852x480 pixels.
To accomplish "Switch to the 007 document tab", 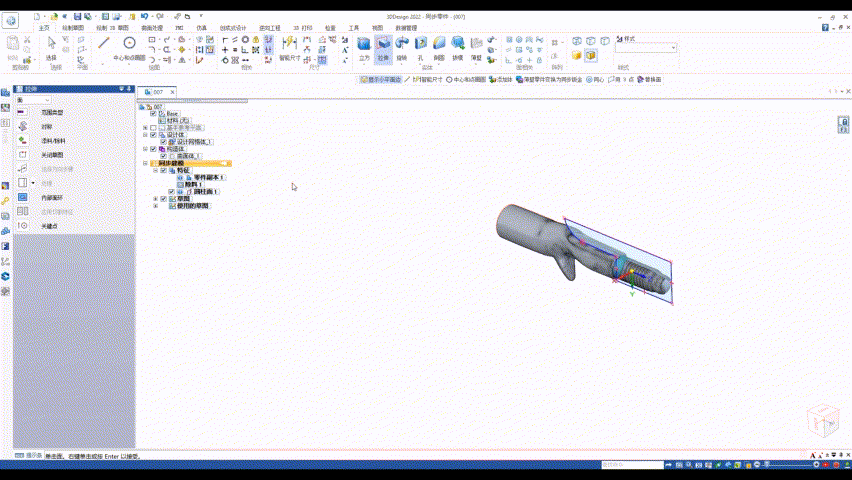I will click(157, 92).
